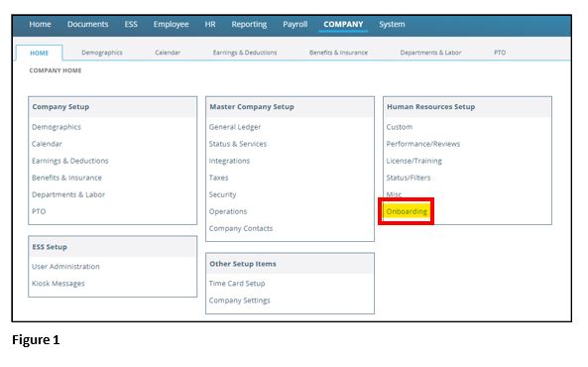Select Company Contacts link
The width and height of the screenshot is (588, 367).
coord(241,228)
